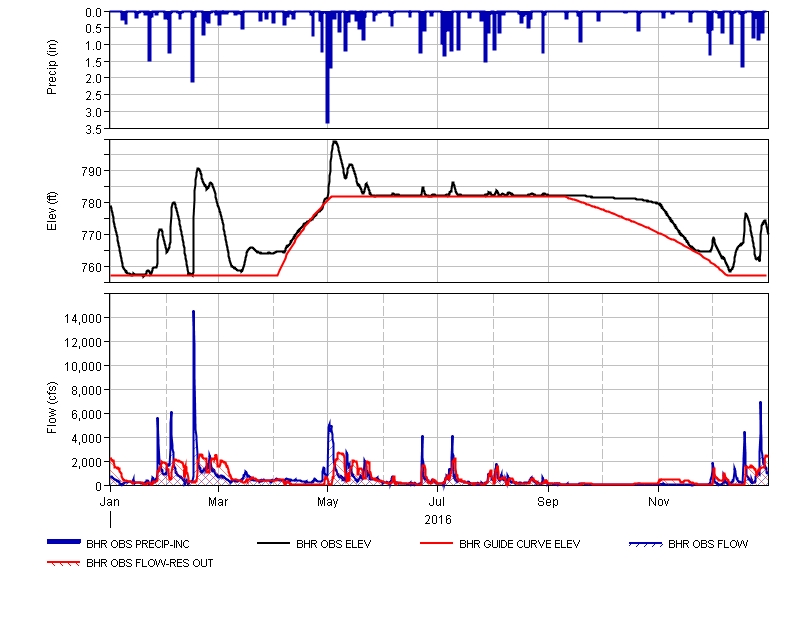The height and width of the screenshot is (627, 800).
Task: Click the Sep label on time axis
Action: pos(548,502)
